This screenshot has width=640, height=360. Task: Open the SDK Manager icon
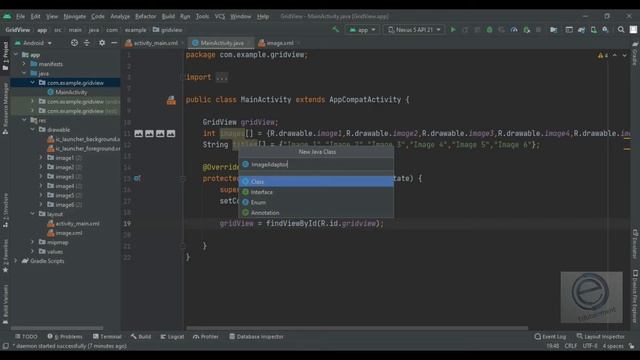click(606, 30)
